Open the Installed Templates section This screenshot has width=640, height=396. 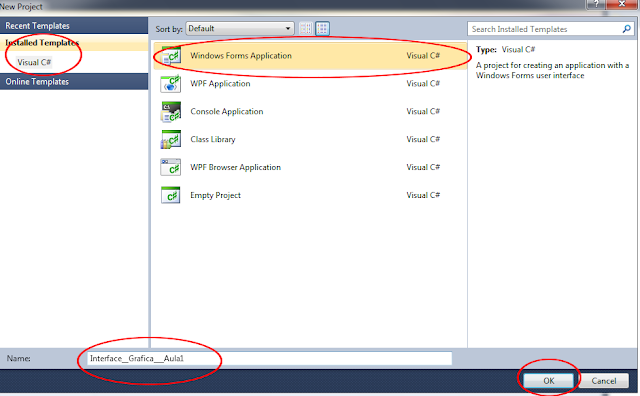74,42
